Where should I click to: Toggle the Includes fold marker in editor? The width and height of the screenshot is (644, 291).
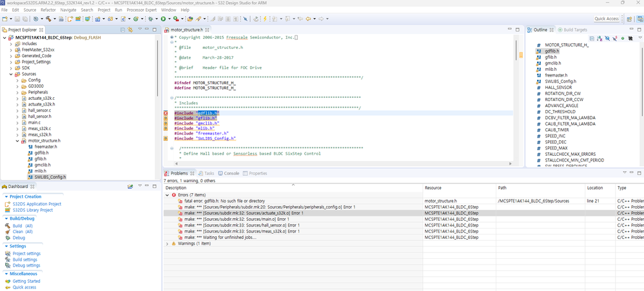171,97
